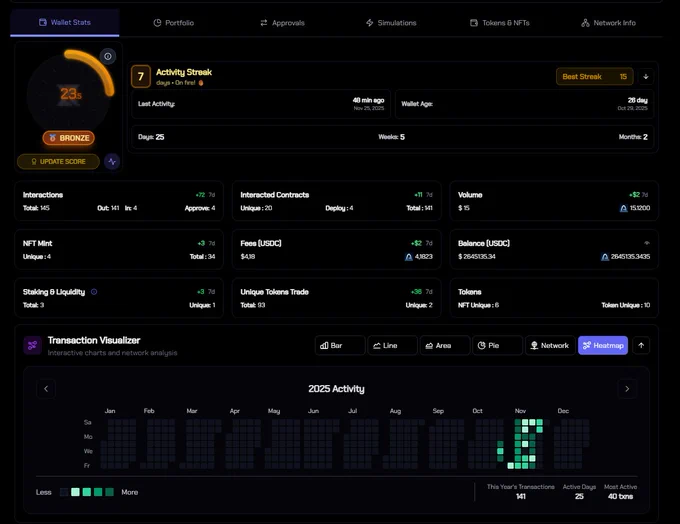The image size is (680, 524).
Task: Open the Tokens & NFTs tab
Action: pos(500,23)
